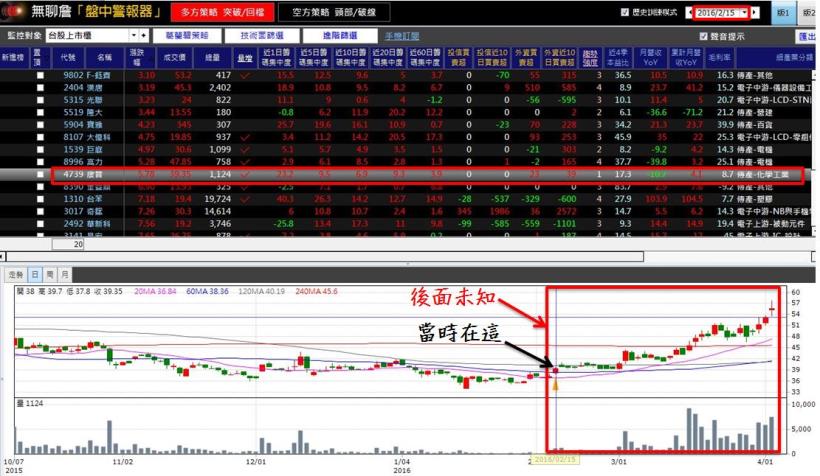This screenshot has width=820, height=476.
Task: Click the plus button beside 台股上市櫃 dropdown
Action: click(x=144, y=36)
